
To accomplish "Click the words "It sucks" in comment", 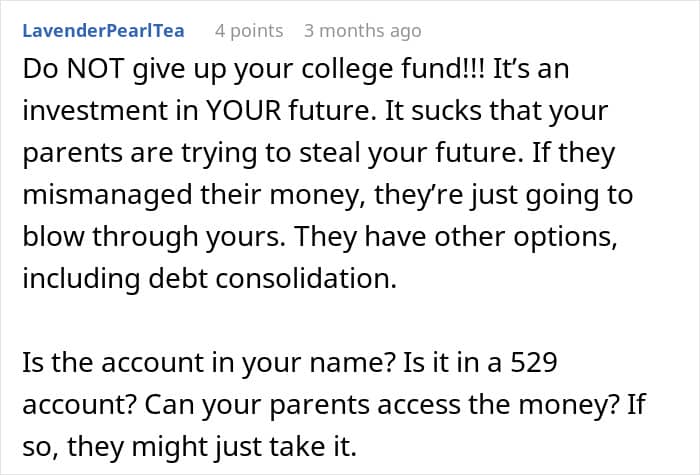I will [x=433, y=111].
